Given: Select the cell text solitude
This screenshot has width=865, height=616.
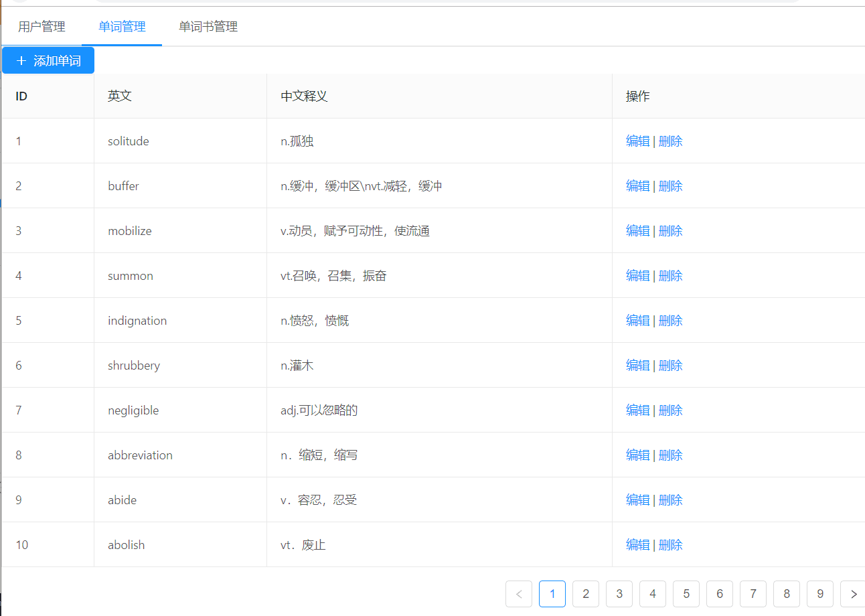Looking at the screenshot, I should coord(129,141).
